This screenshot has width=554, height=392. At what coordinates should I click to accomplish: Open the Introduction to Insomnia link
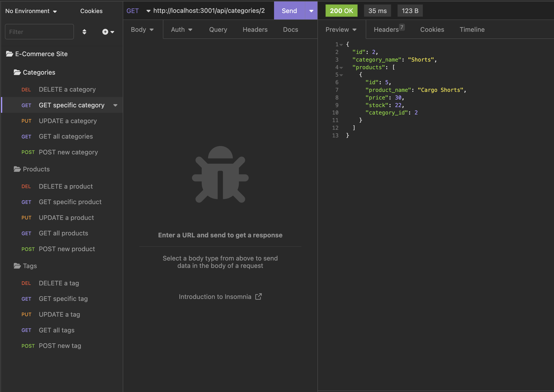[215, 296]
